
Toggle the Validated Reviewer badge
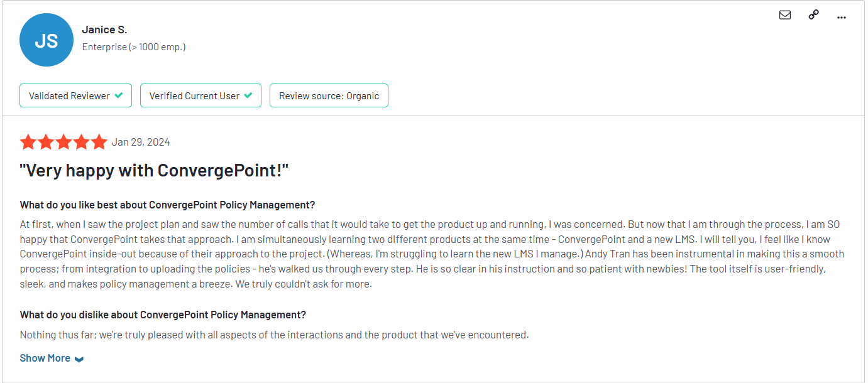point(75,95)
